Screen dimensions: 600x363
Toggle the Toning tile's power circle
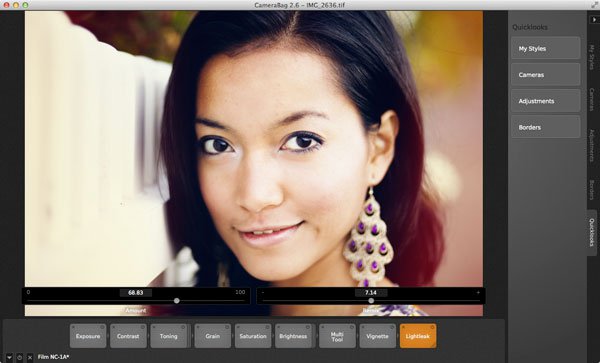point(183,327)
